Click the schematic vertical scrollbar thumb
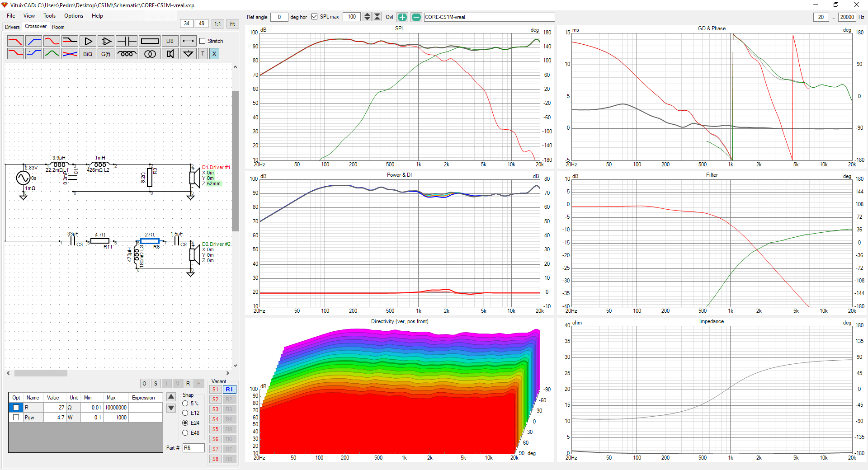This screenshot has width=868, height=470. 235,161
